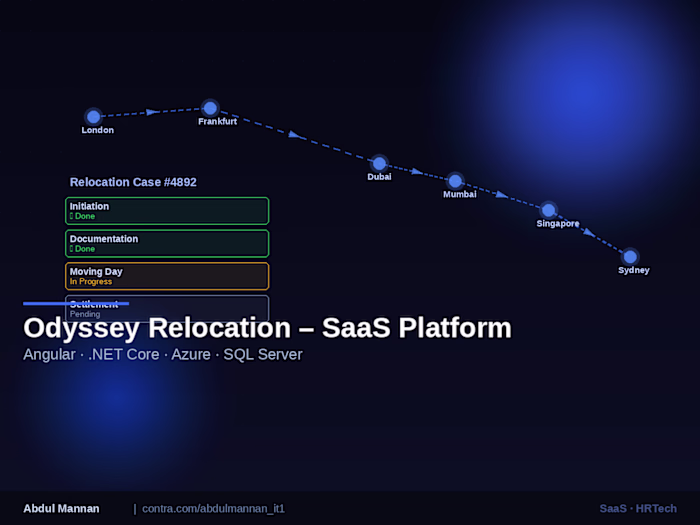Click the Mumbai label text
Image resolution: width=700 pixels, height=525 pixels.
tap(460, 194)
